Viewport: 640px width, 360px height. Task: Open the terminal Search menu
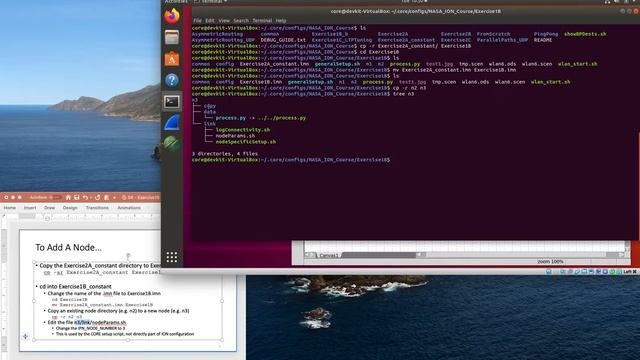[241, 20]
